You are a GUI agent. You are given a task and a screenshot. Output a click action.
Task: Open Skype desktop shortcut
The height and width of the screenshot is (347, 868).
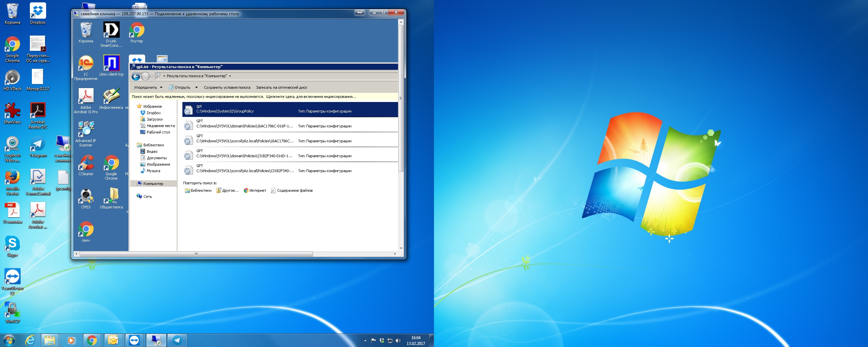point(12,246)
